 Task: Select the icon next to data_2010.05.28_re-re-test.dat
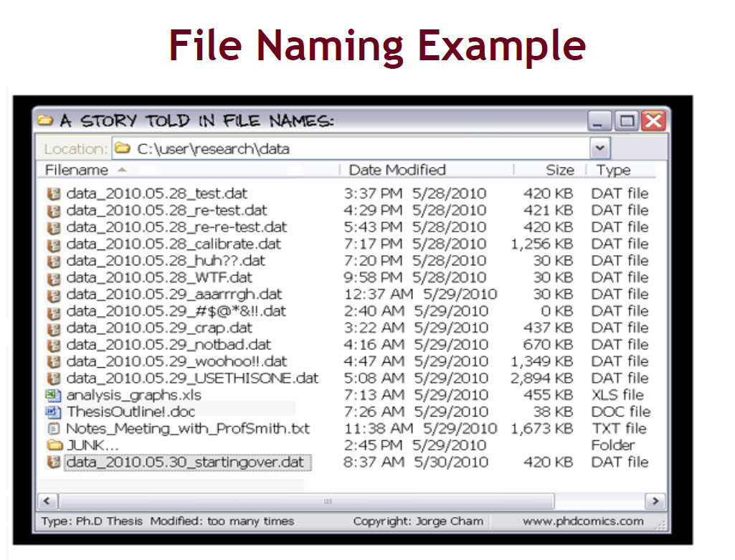(54, 228)
